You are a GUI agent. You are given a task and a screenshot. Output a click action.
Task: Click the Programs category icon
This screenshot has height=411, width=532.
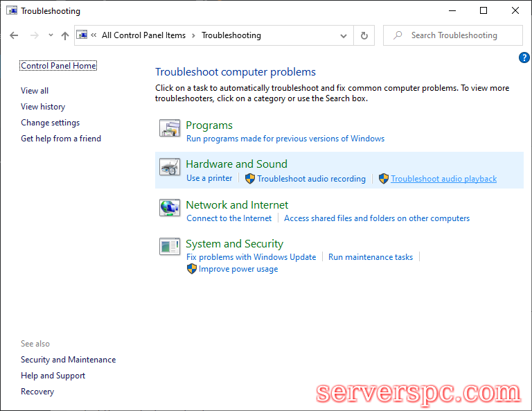[x=170, y=129]
